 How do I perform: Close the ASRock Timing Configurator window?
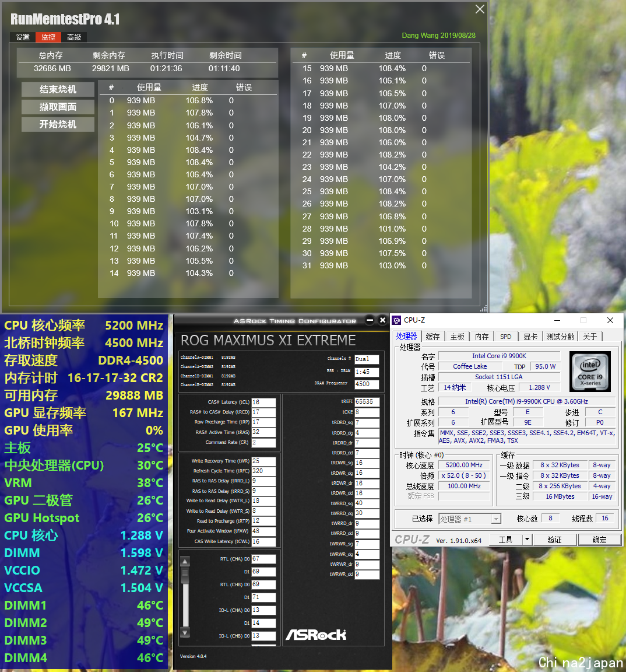point(383,320)
